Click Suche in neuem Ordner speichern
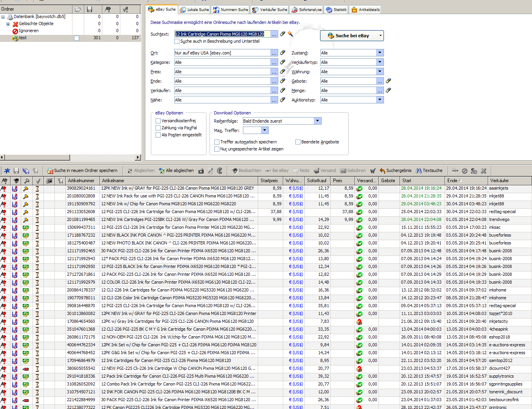The width and height of the screenshot is (532, 409). point(82,171)
